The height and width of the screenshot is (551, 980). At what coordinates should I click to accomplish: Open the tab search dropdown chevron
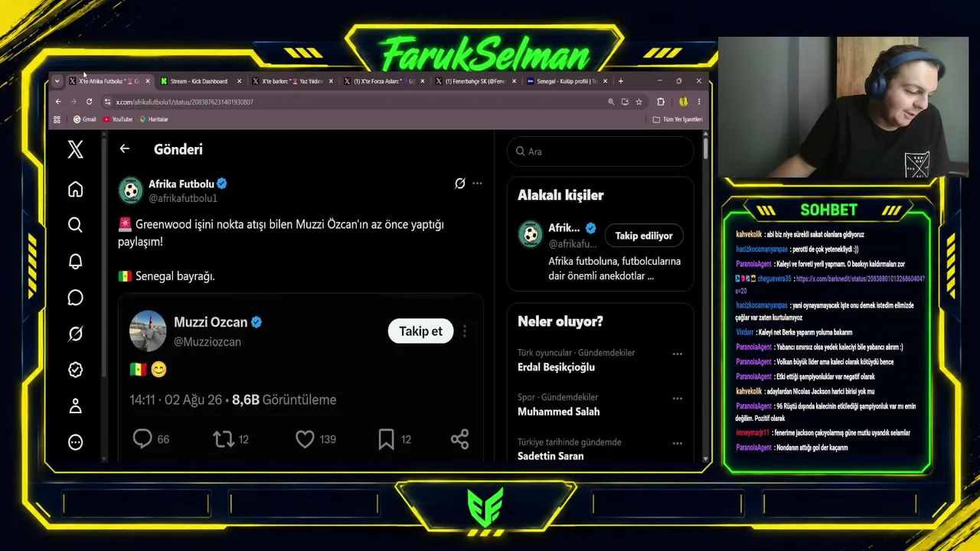point(57,81)
